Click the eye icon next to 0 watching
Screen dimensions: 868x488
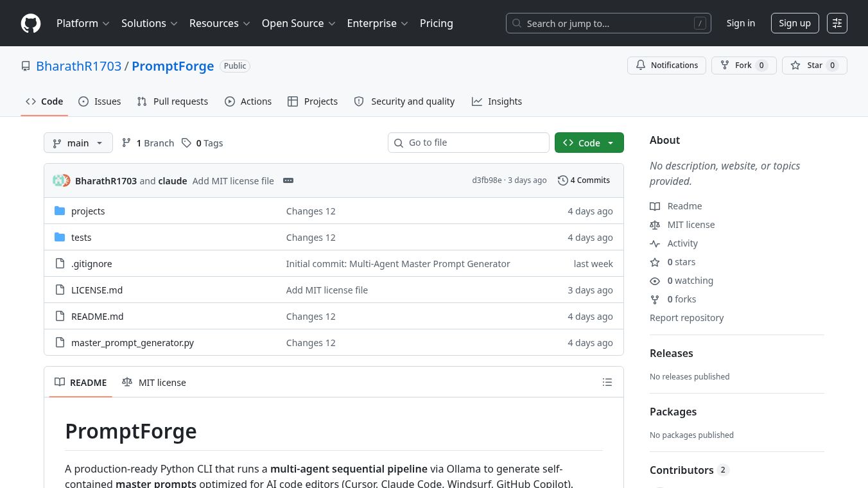(655, 281)
